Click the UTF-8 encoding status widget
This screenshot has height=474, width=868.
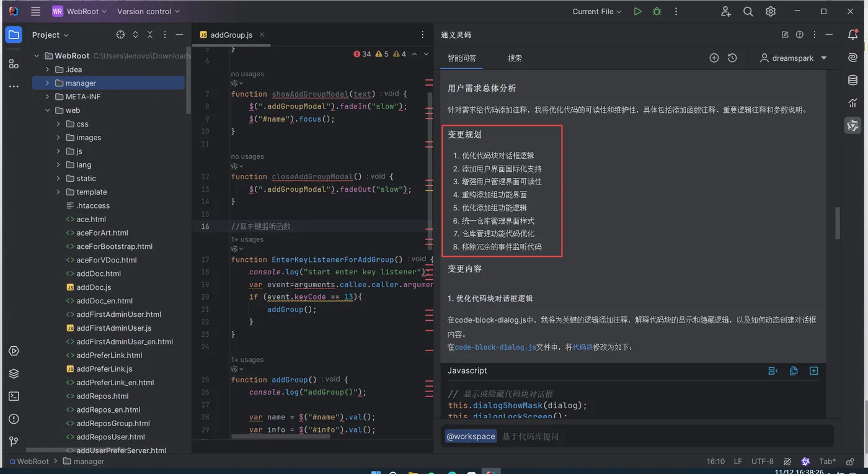[x=763, y=462]
